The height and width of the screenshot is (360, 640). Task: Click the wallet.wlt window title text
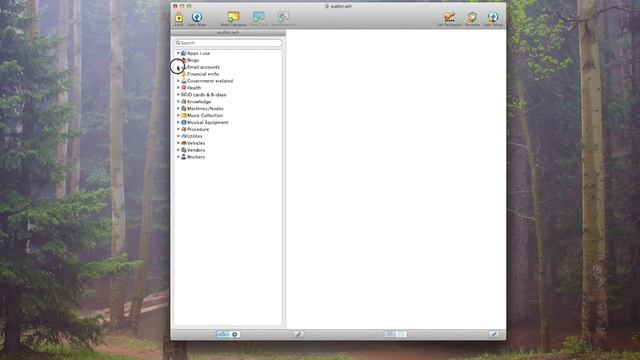pyautogui.click(x=341, y=6)
